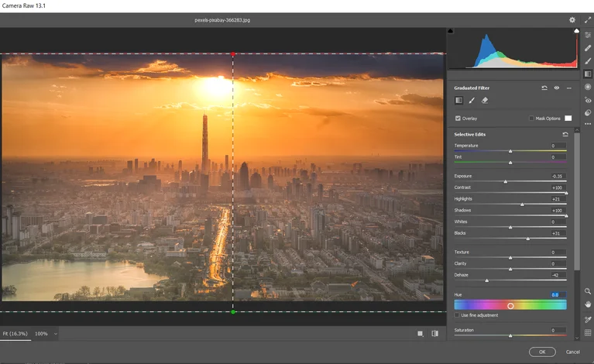The width and height of the screenshot is (594, 364).
Task: Toggle full screen mode icon
Action: point(588,20)
